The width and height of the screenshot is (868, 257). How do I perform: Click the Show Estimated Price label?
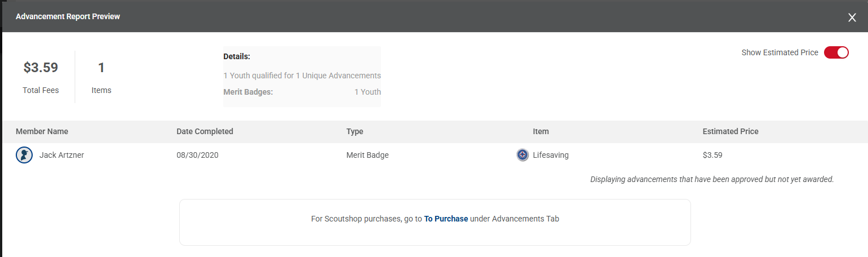[780, 52]
